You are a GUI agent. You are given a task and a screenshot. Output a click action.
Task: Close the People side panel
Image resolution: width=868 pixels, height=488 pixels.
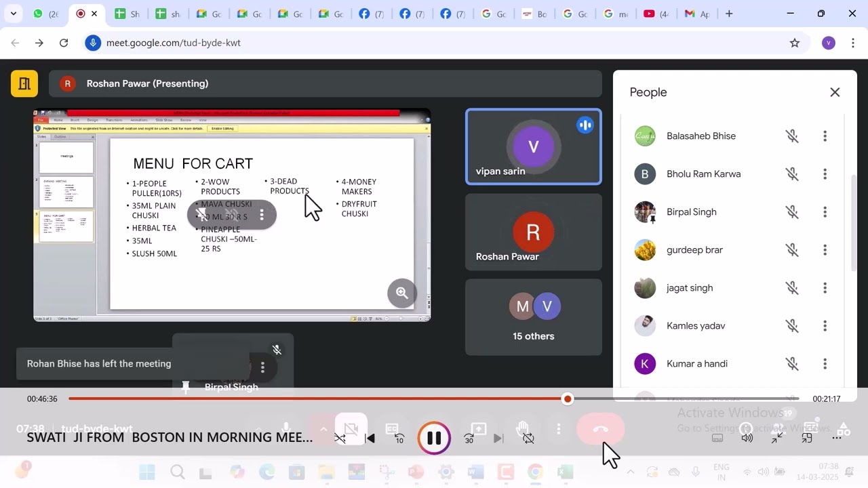[x=835, y=92]
